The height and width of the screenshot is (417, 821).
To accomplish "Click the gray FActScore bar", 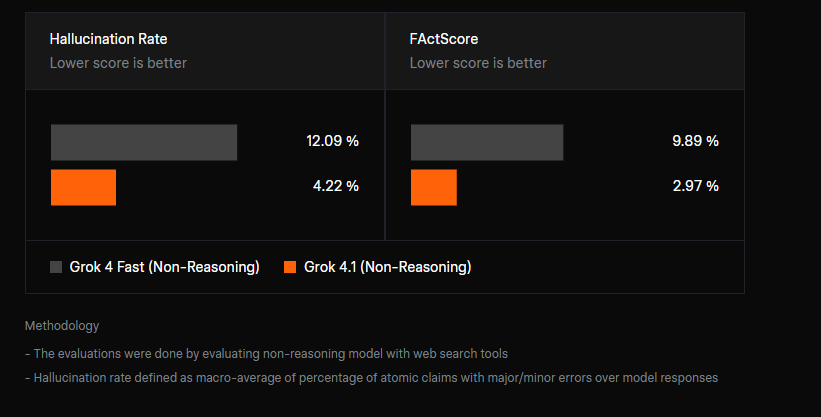I will (486, 142).
